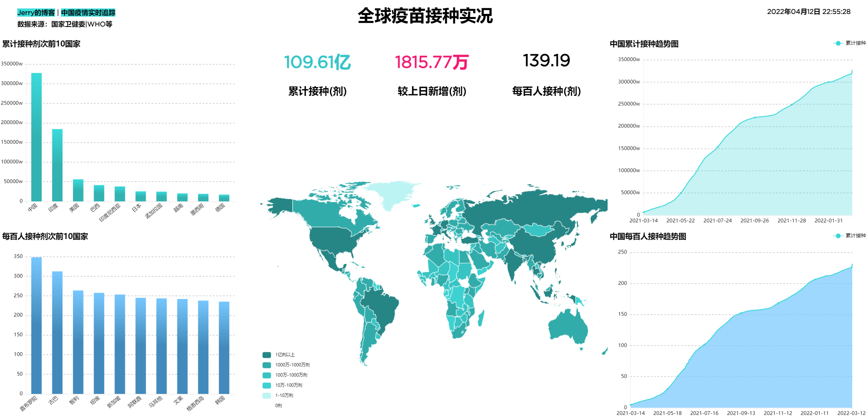868x419 pixels.
Task: Click the 每百人接种剂次前10国家 chart title
Action: (45, 236)
